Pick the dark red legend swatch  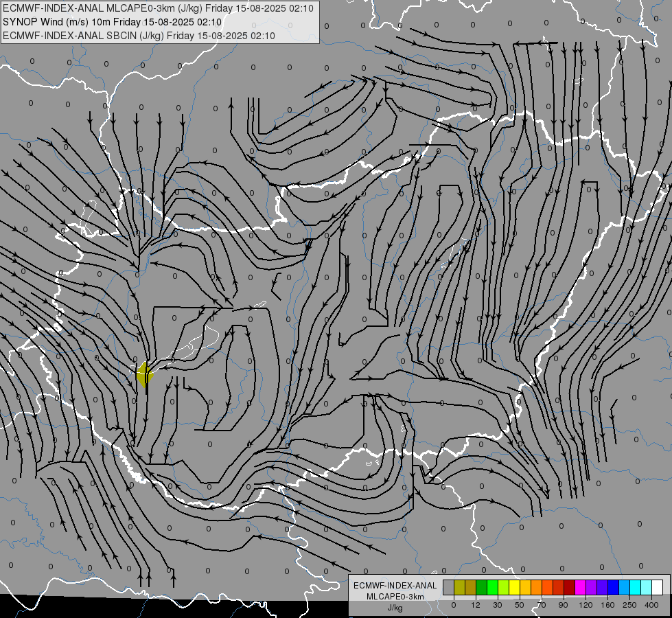pyautogui.click(x=570, y=588)
